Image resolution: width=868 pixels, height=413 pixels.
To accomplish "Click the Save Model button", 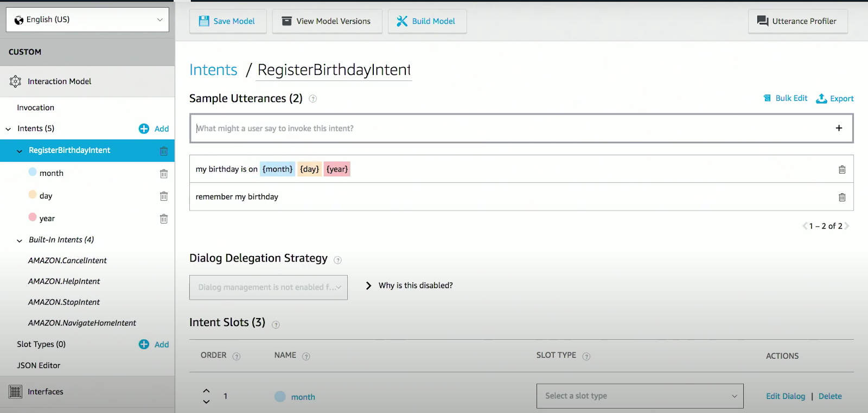I will pos(228,21).
